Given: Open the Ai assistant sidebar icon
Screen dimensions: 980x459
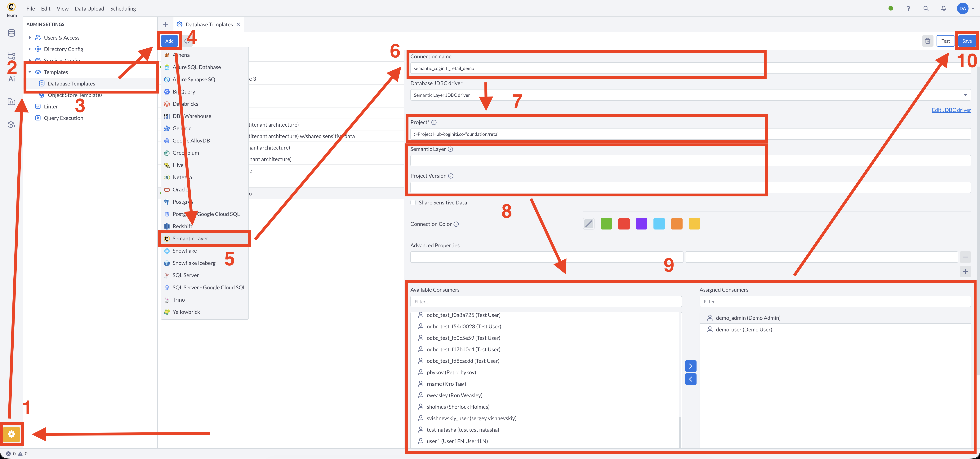Looking at the screenshot, I should pyautogui.click(x=11, y=79).
